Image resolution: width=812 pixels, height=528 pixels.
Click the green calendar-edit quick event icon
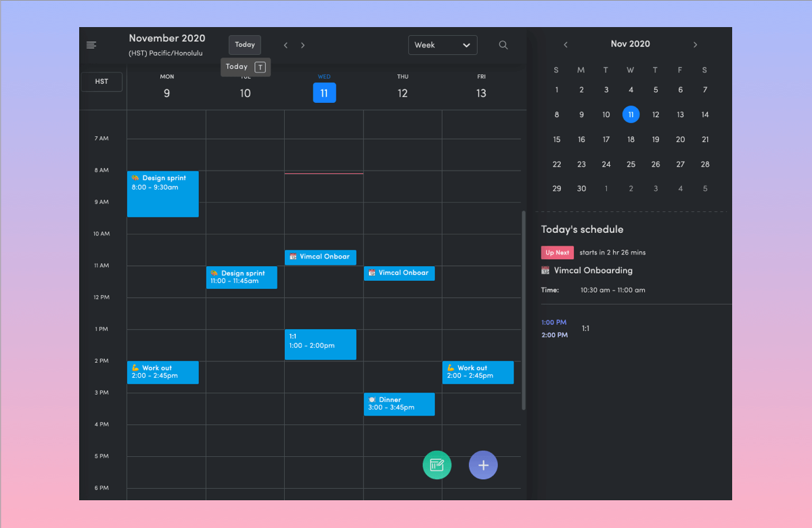[436, 465]
